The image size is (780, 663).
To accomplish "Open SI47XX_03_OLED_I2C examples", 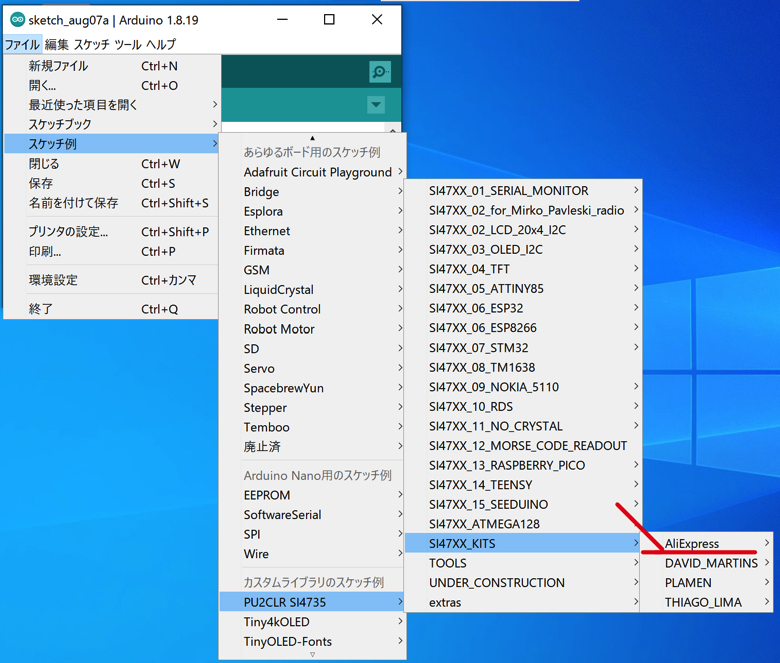I will [x=523, y=249].
